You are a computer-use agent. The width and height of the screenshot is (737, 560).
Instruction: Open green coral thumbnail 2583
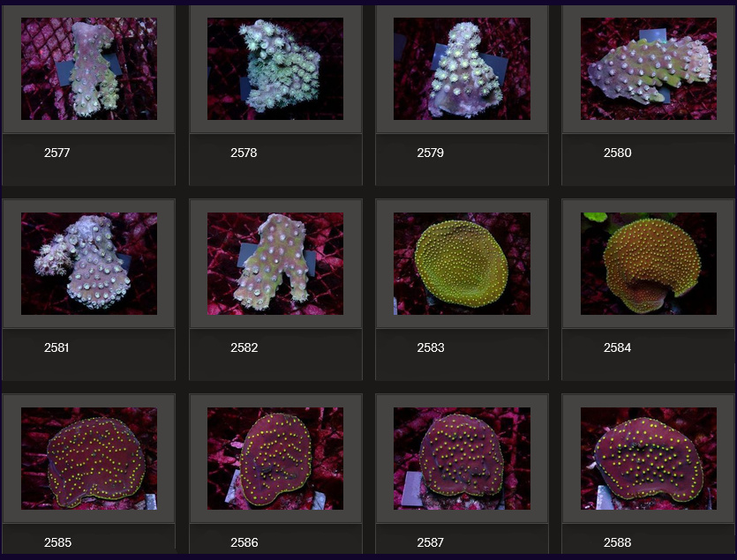462,264
